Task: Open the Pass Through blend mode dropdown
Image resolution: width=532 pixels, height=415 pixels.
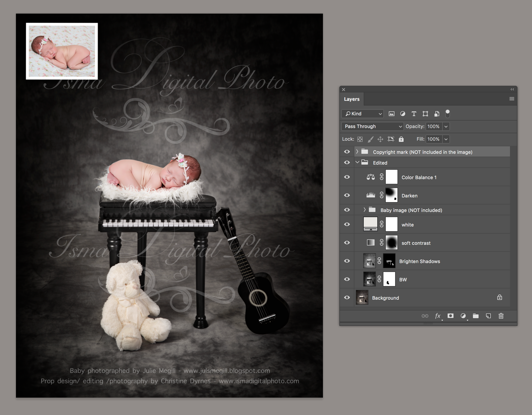Action: [372, 126]
